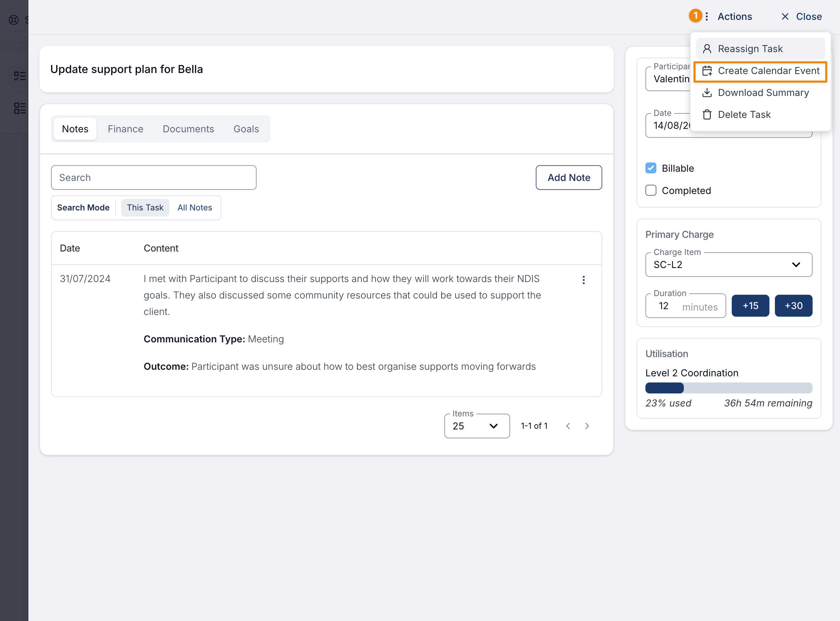Click the Add Note button

tap(568, 178)
